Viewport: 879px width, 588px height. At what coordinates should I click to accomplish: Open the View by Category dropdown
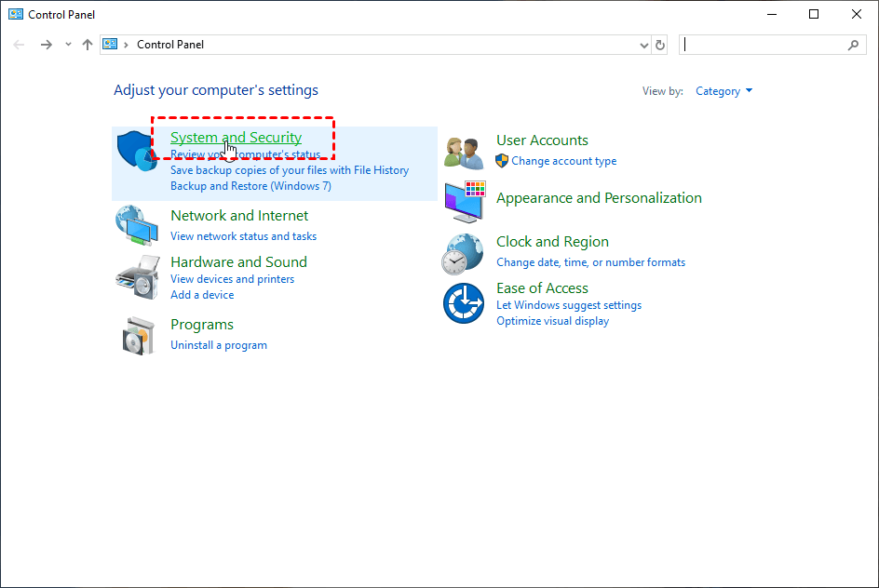click(x=723, y=91)
